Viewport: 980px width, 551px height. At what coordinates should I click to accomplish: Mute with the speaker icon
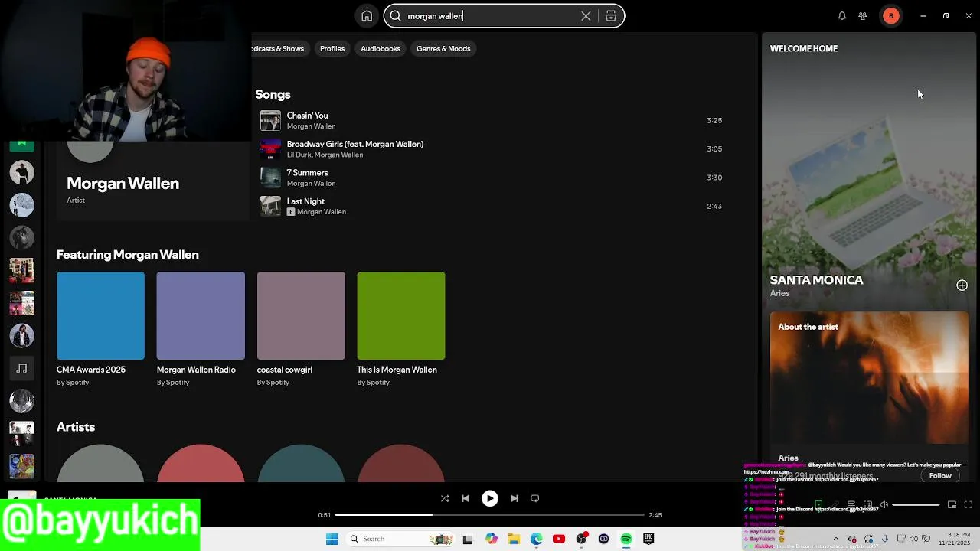tap(884, 504)
